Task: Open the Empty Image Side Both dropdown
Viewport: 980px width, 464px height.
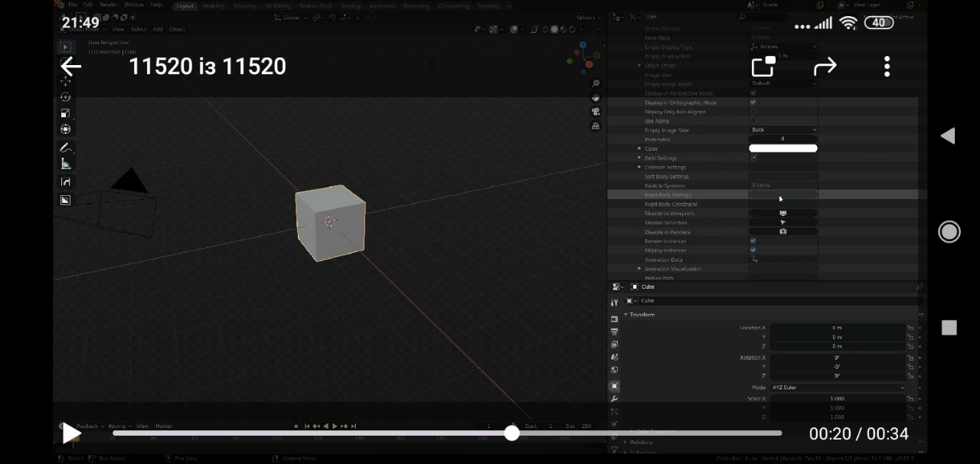Action: tap(782, 130)
